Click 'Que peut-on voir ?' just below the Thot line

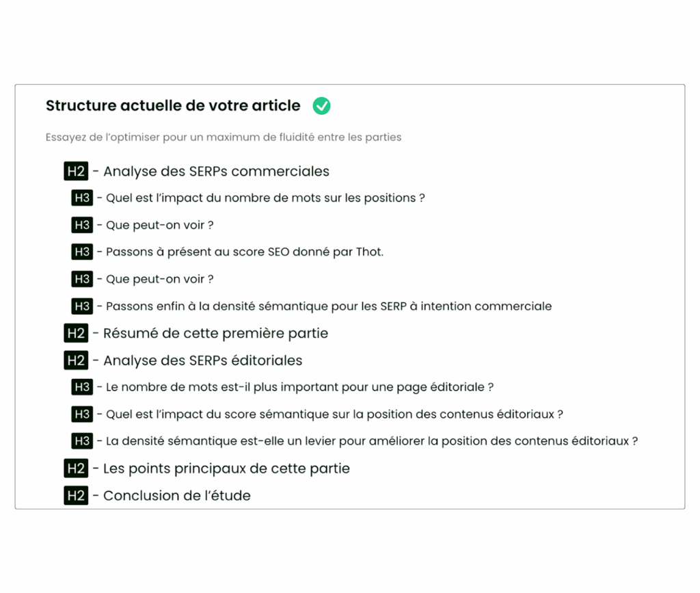pyautogui.click(x=160, y=280)
